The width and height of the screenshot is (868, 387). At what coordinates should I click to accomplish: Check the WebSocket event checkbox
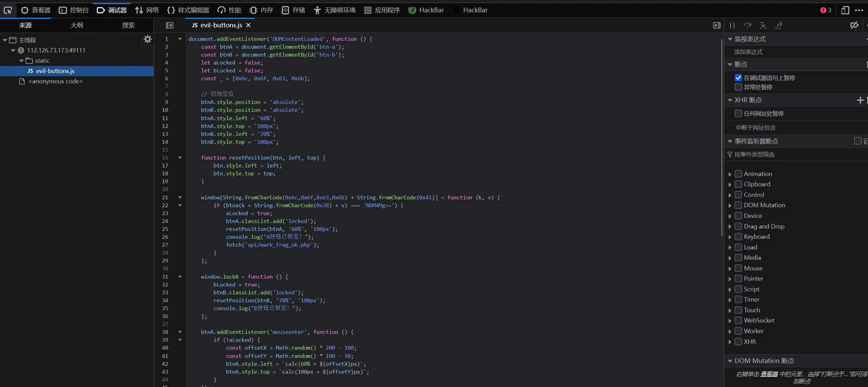pos(738,321)
